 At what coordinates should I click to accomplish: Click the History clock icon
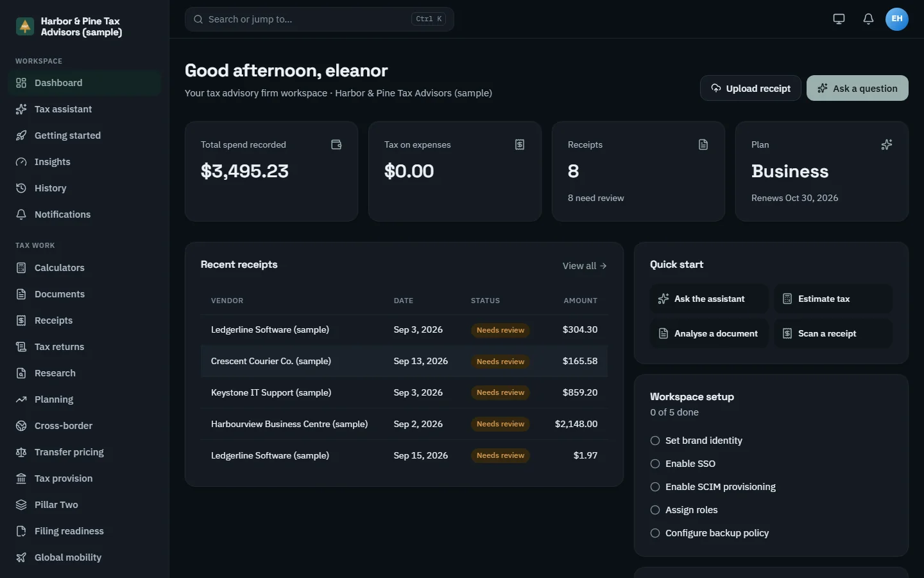click(x=21, y=188)
